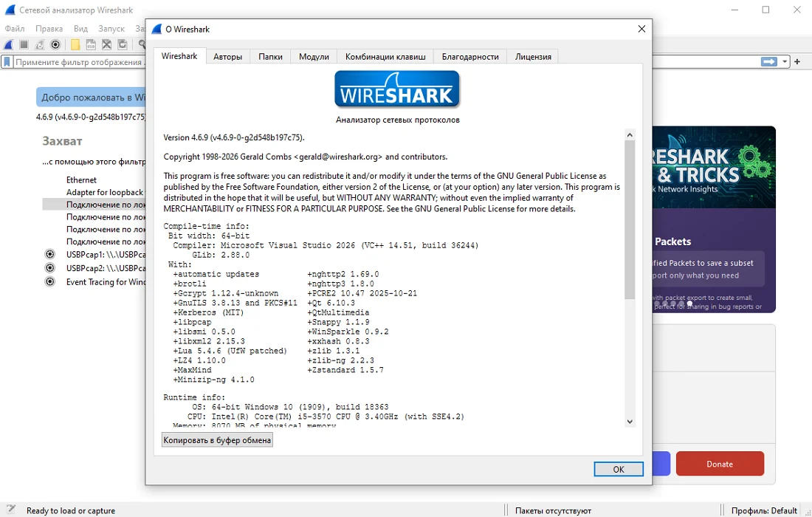The width and height of the screenshot is (812, 517).
Task: Open the Авторы tab
Action: point(228,56)
